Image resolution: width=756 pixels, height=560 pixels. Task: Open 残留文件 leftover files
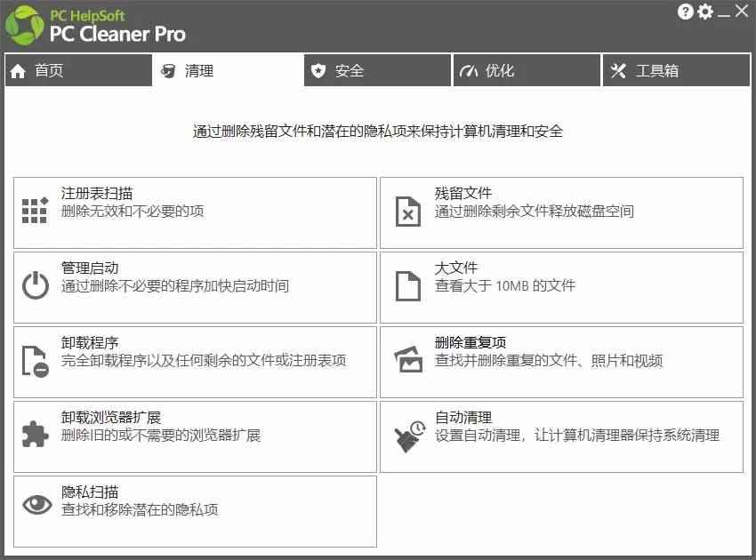point(562,212)
